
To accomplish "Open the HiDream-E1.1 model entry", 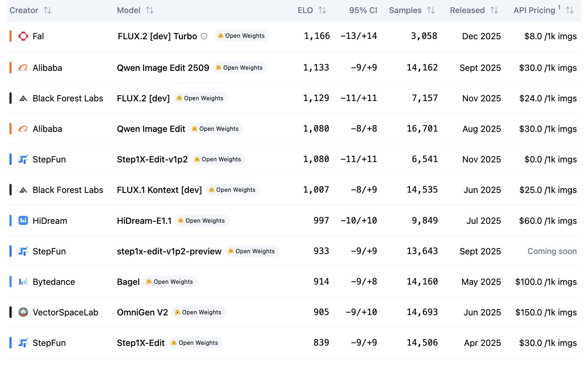I will (144, 221).
